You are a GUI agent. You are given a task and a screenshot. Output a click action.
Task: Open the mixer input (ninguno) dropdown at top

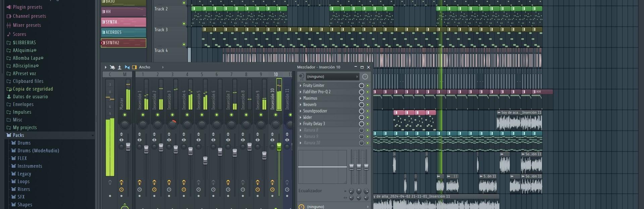click(332, 77)
